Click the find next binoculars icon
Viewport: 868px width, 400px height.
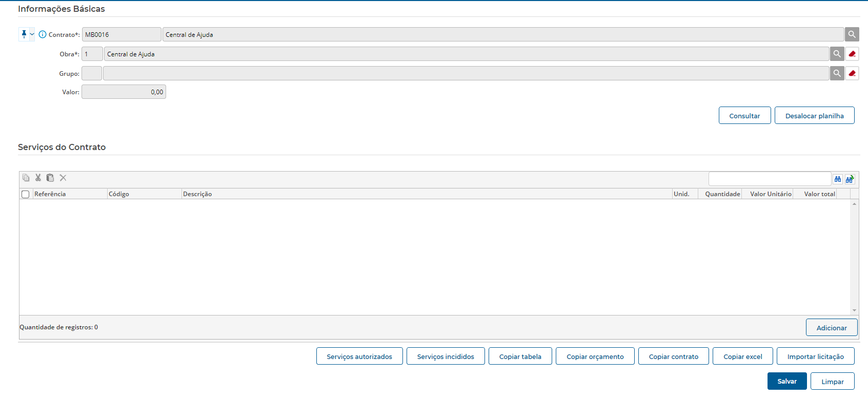click(850, 179)
